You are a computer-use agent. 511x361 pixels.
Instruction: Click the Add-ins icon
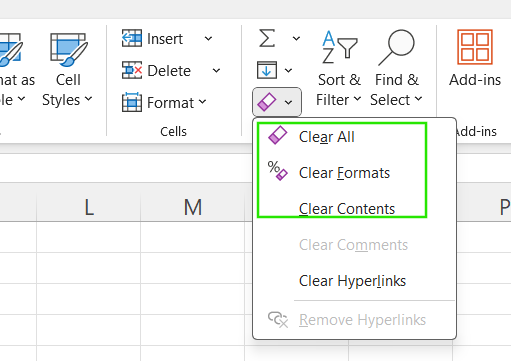[x=475, y=47]
